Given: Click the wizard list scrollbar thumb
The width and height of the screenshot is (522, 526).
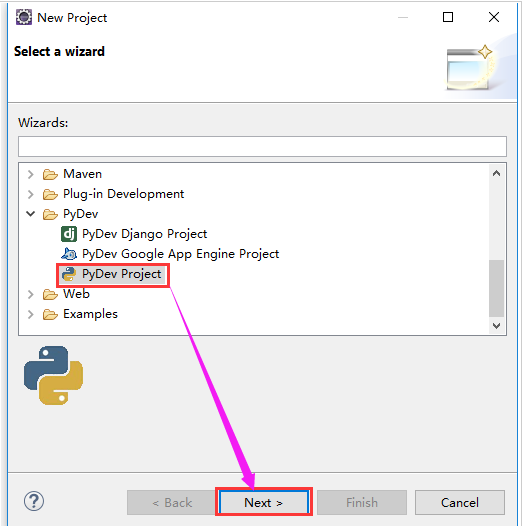Looking at the screenshot, I should tap(497, 288).
